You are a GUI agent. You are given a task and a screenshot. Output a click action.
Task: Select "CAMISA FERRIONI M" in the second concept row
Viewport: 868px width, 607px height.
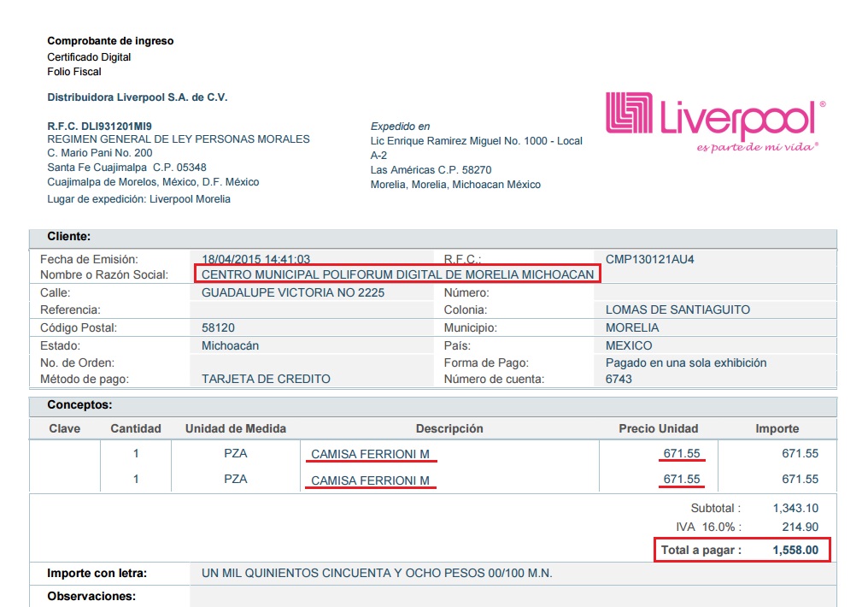tap(370, 480)
